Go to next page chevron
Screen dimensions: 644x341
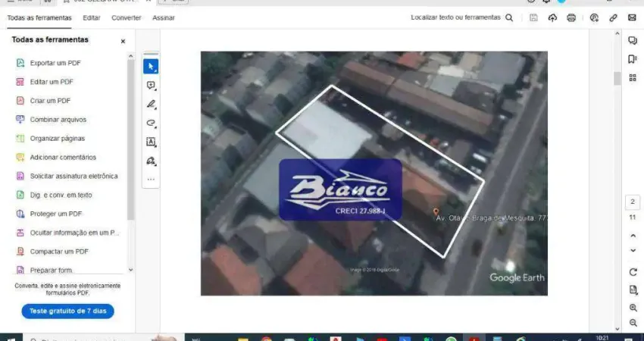tap(633, 250)
